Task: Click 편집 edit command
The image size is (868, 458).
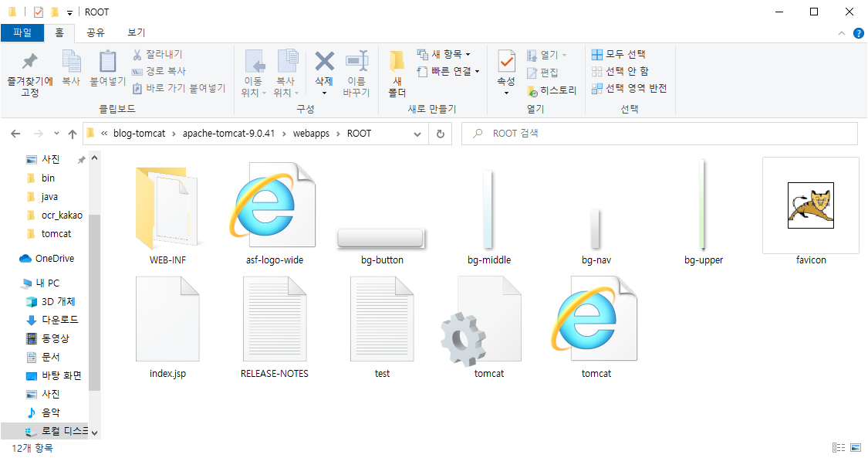Action: (542, 73)
